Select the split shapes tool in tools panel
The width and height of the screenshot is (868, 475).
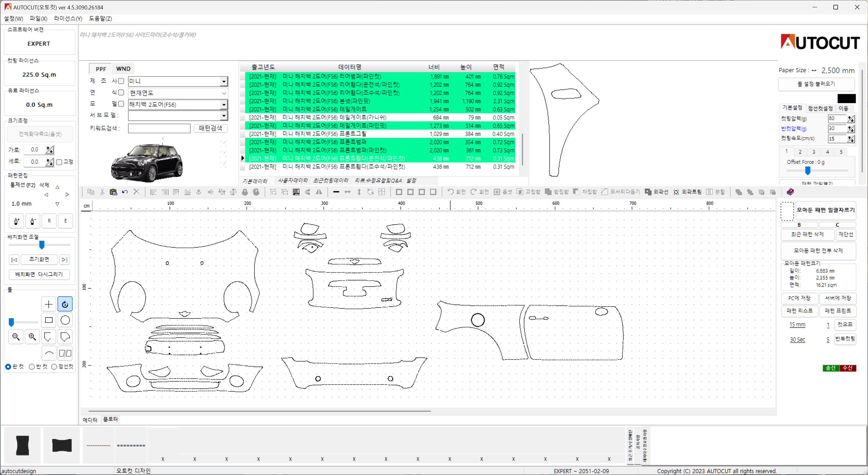[x=65, y=353]
